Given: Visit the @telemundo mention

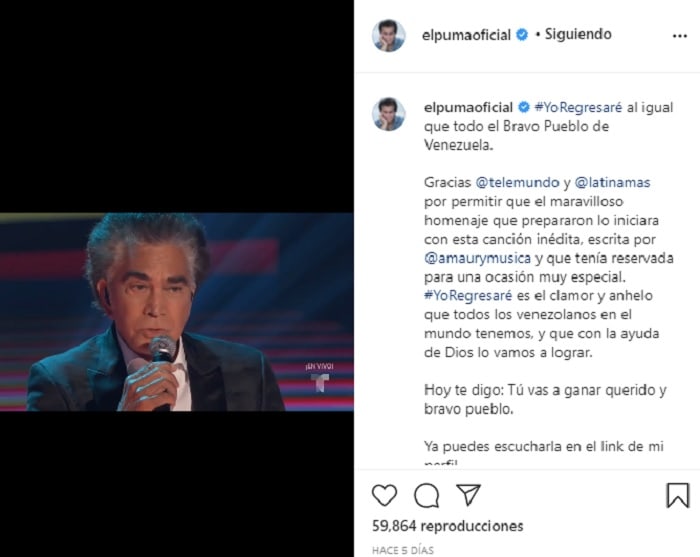Looking at the screenshot, I should click(x=517, y=182).
